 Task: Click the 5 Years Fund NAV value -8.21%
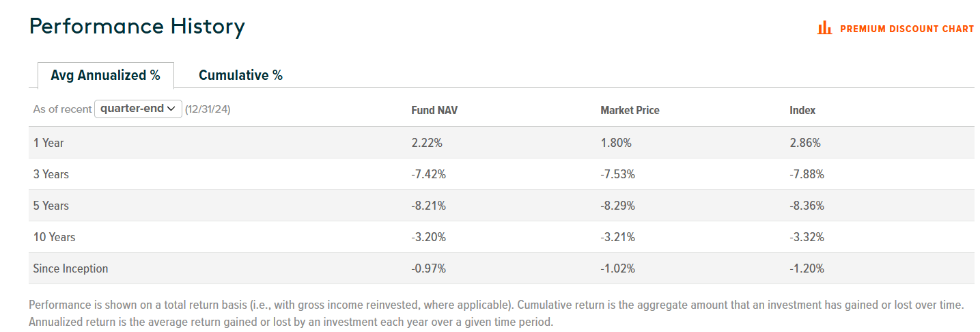pyautogui.click(x=428, y=206)
